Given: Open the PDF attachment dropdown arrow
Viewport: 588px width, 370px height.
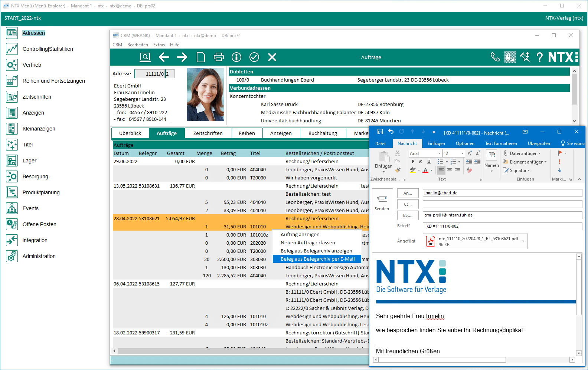Looking at the screenshot, I should point(523,241).
